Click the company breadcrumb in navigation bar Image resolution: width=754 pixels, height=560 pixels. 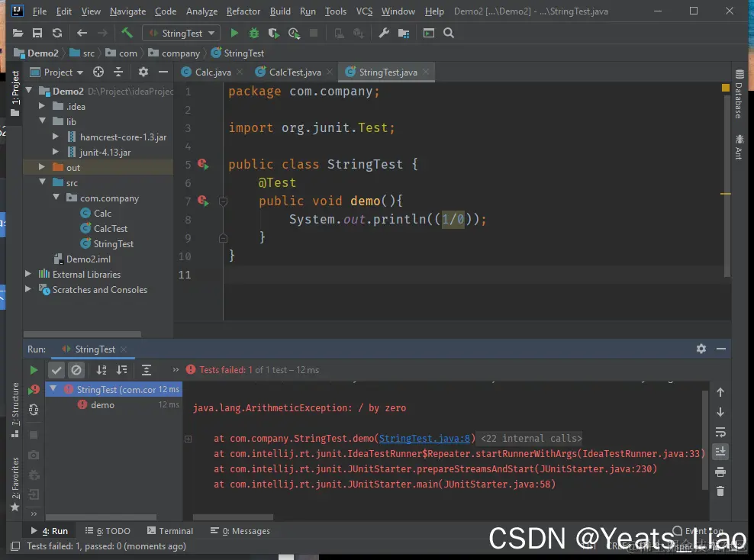click(x=174, y=53)
